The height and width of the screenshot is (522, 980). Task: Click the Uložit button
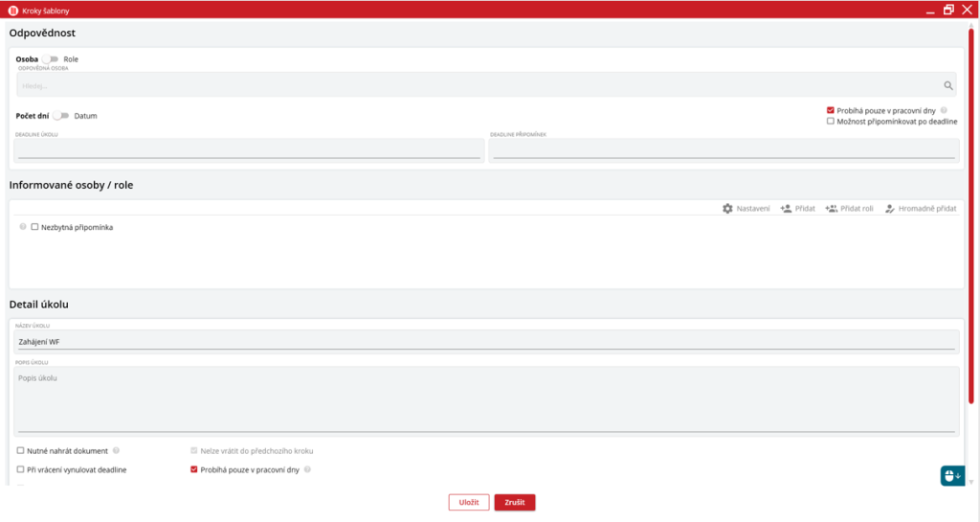[x=468, y=502]
